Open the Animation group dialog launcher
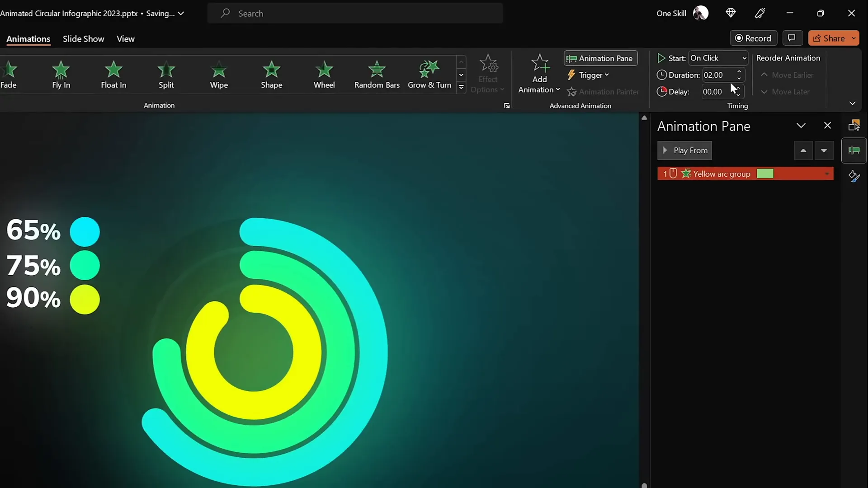 click(507, 106)
